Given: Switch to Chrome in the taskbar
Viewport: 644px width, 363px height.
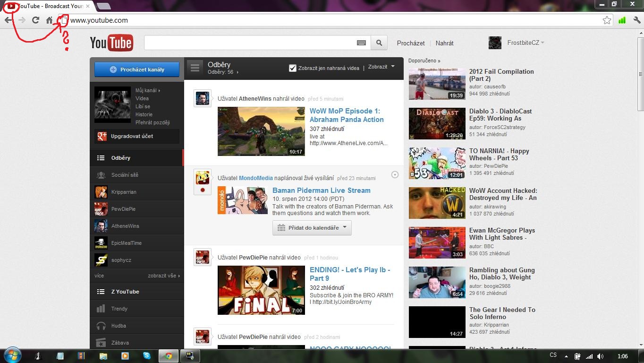Looking at the screenshot, I should [169, 356].
